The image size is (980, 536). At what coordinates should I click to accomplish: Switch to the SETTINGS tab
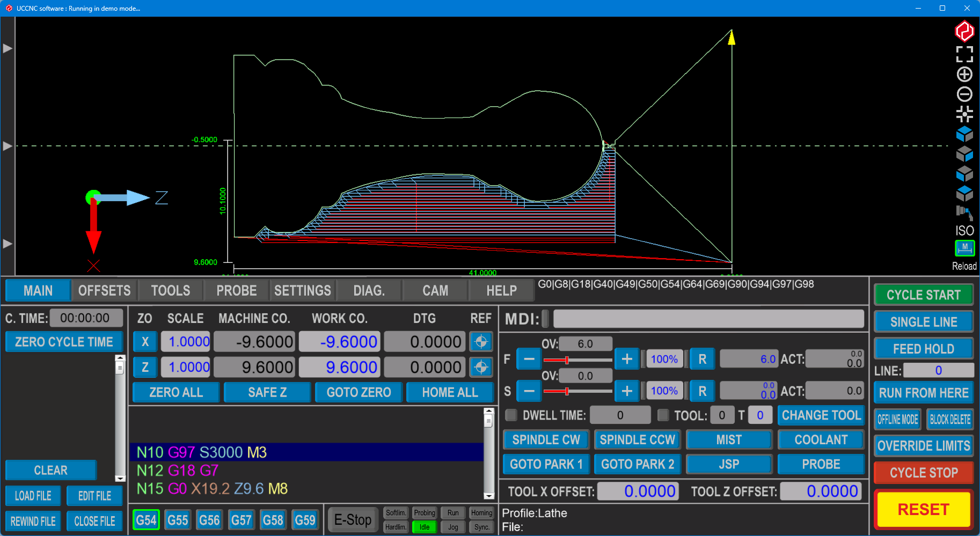(302, 291)
